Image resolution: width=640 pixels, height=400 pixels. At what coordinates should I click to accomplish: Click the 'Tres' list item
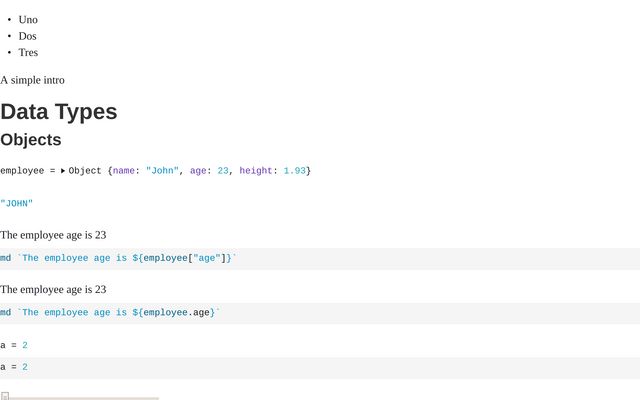click(x=28, y=52)
